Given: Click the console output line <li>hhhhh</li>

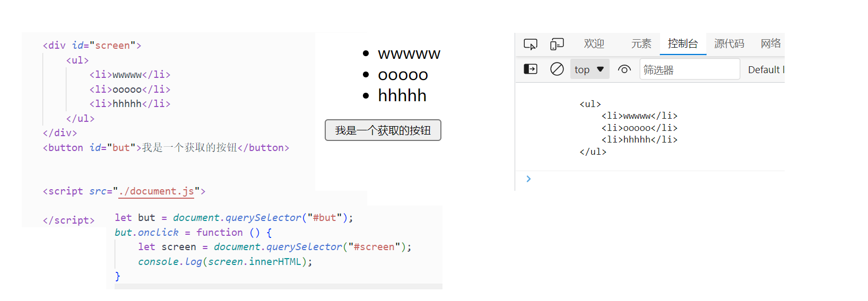Looking at the screenshot, I should coord(639,139).
